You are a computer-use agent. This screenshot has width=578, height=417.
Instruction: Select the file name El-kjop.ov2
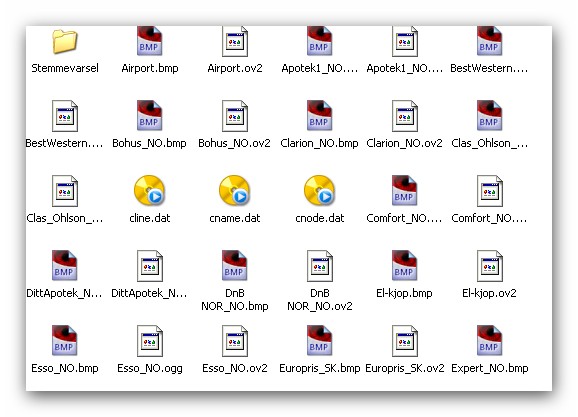click(x=489, y=293)
